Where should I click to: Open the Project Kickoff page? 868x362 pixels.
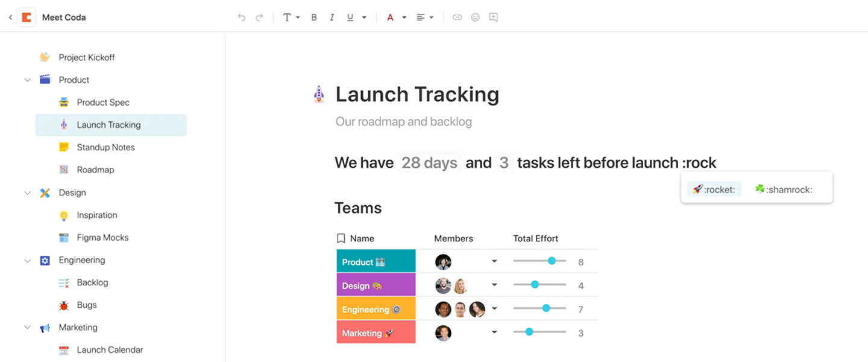tap(87, 57)
